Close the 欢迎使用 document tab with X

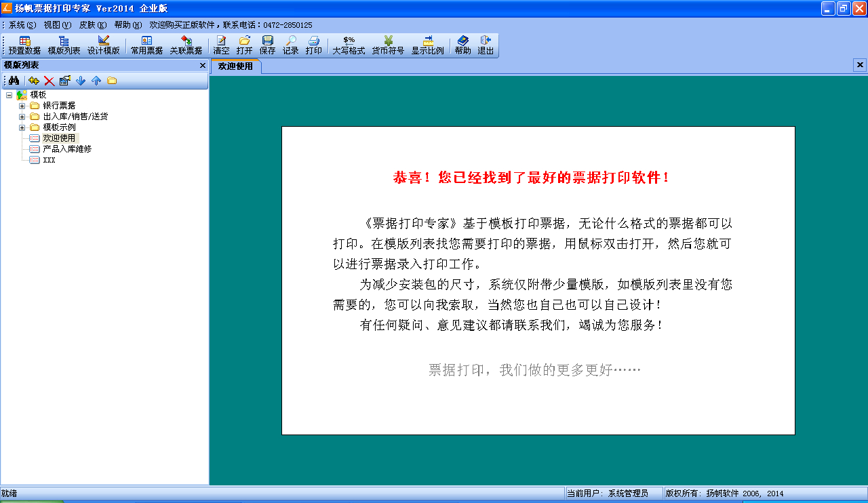[860, 65]
